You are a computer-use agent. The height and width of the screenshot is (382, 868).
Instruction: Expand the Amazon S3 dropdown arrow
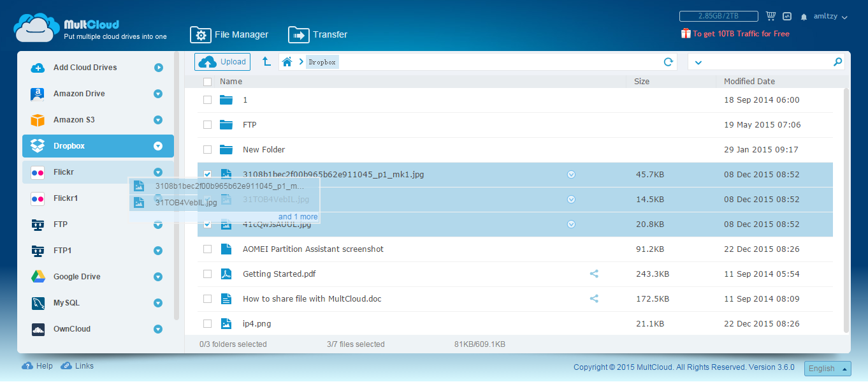pyautogui.click(x=158, y=120)
